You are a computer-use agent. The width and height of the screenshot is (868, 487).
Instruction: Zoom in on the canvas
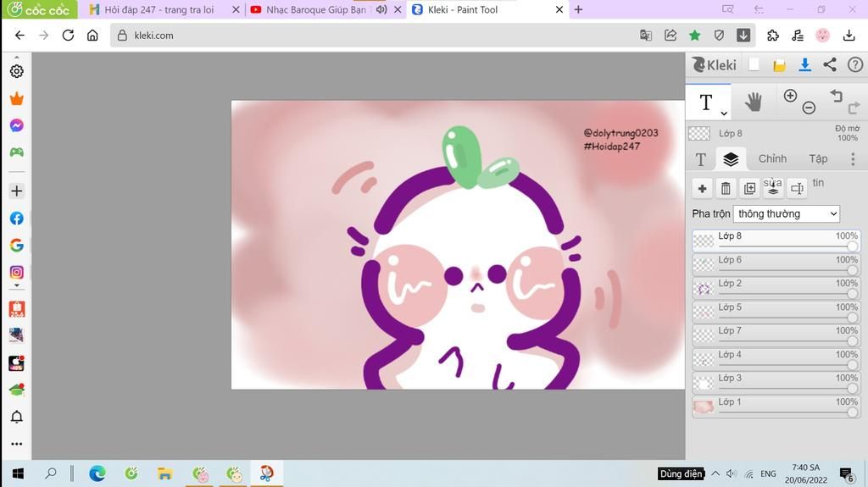pos(791,95)
